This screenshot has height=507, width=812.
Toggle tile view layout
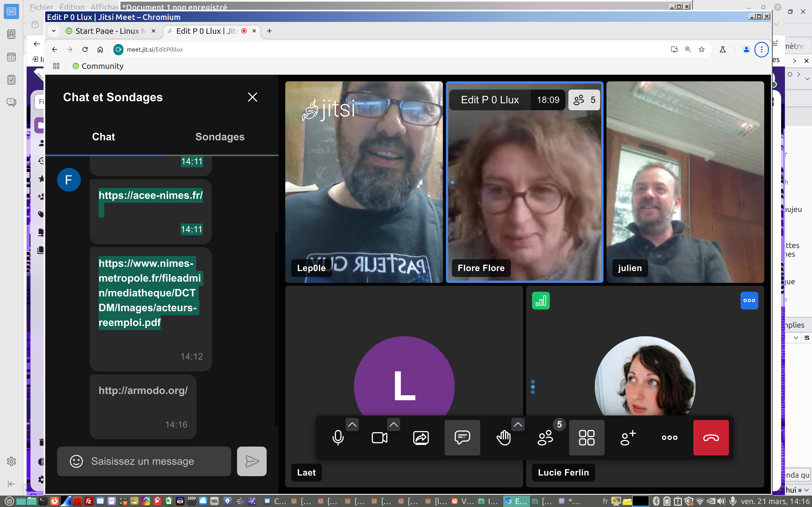pos(587,437)
